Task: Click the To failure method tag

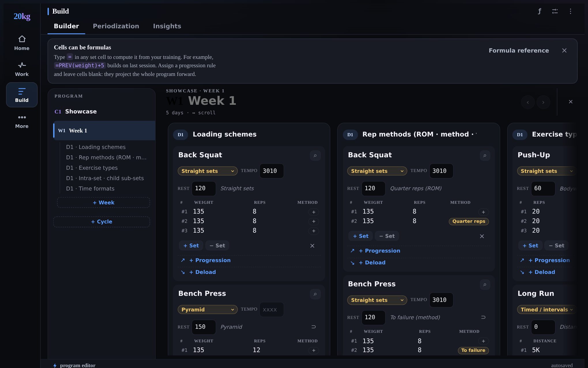Action: (473, 350)
